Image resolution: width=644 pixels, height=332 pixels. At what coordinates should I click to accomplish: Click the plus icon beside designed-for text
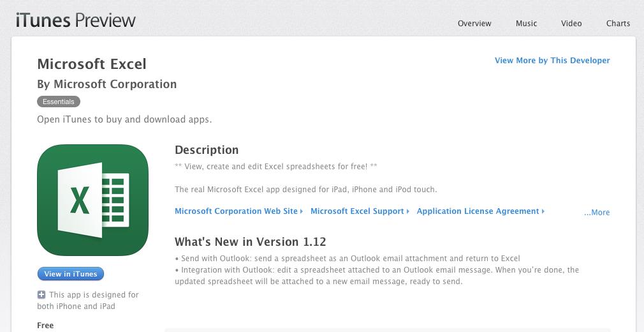[41, 294]
